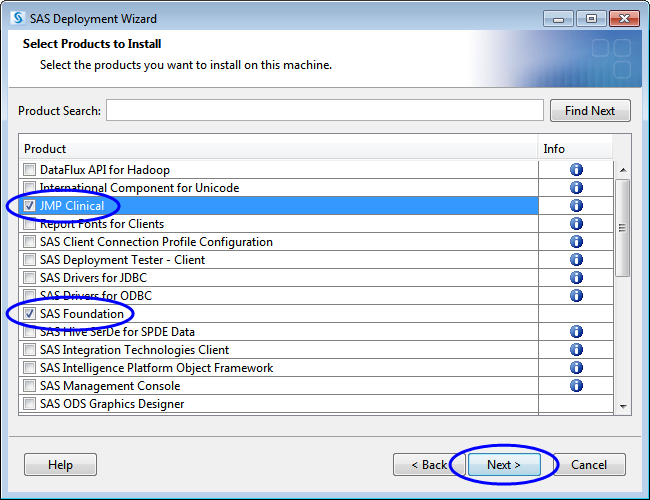The image size is (650, 500).
Task: Click the SAS Deployment Wizard title icon
Action: (18, 18)
